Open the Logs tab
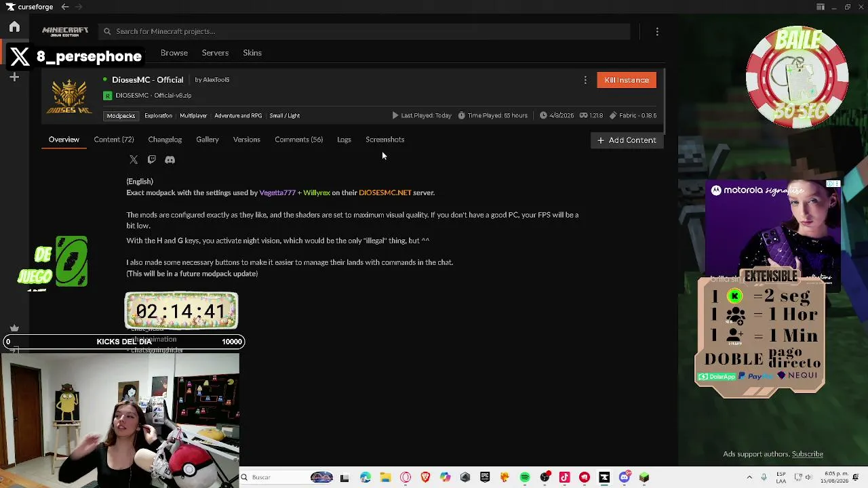The height and width of the screenshot is (488, 868). coord(344,140)
